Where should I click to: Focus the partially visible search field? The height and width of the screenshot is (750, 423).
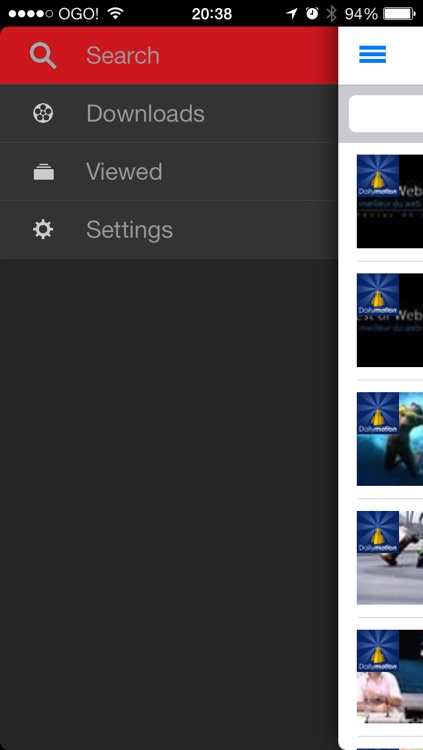point(386,114)
